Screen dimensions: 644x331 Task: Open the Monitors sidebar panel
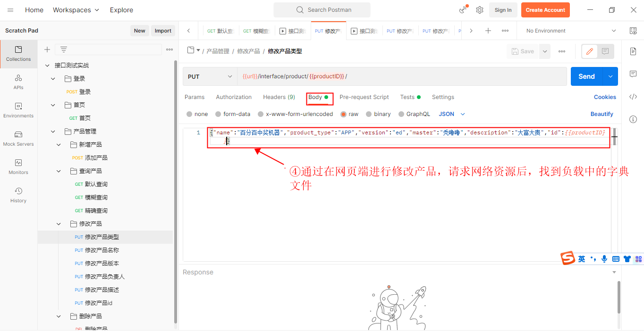click(x=18, y=167)
